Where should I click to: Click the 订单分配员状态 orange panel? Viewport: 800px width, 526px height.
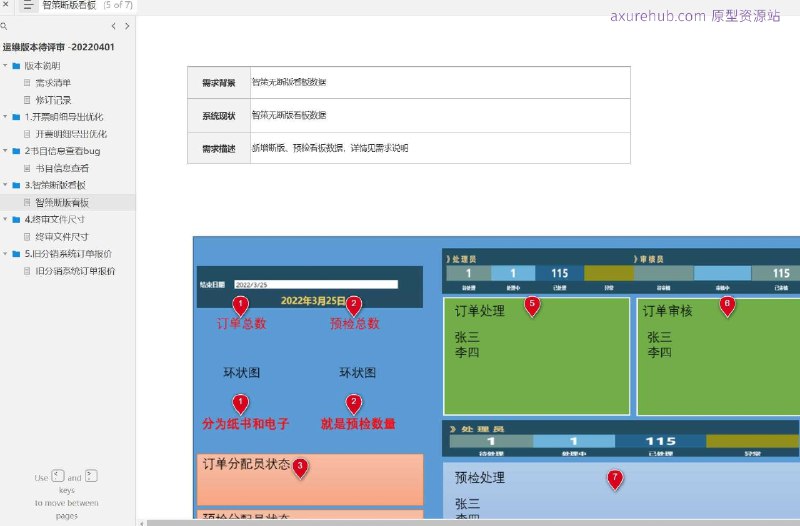[x=310, y=480]
